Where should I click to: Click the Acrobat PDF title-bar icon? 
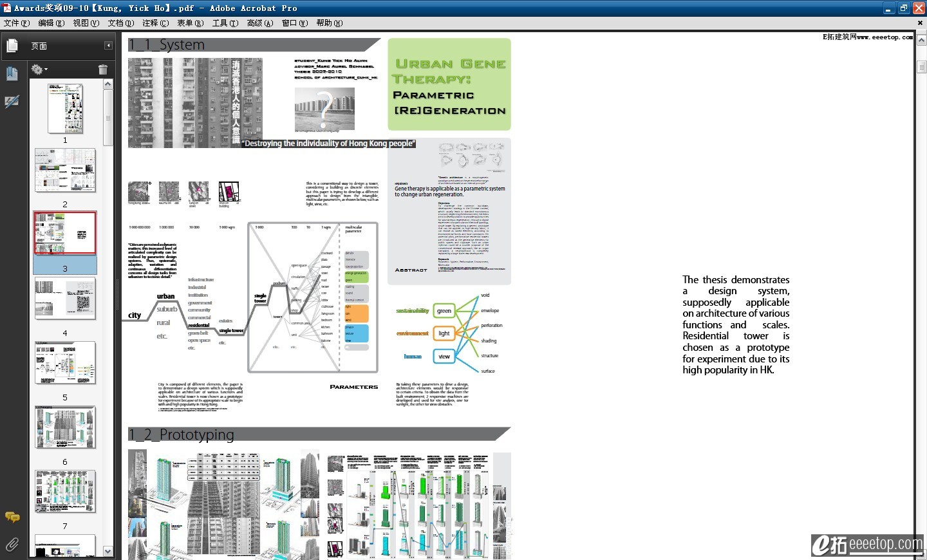pos(7,8)
